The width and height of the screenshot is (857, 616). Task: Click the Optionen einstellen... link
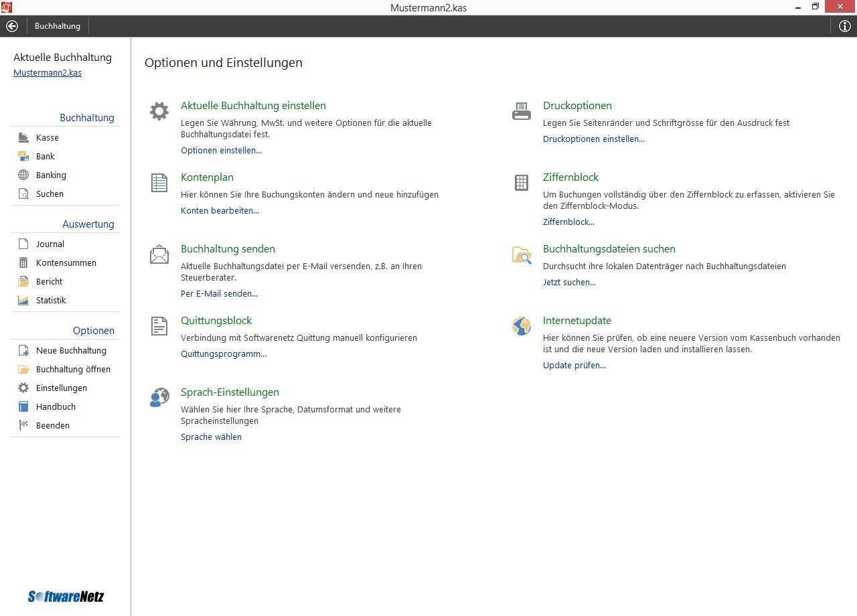coord(222,150)
